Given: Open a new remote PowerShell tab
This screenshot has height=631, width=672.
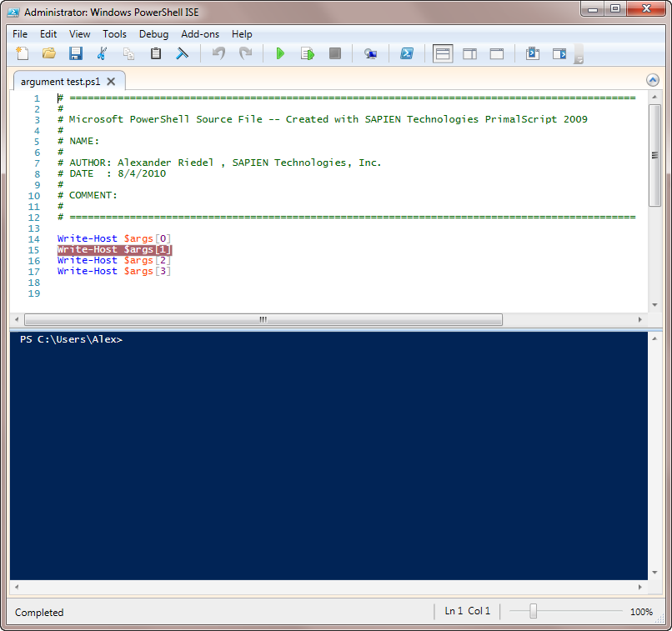Looking at the screenshot, I should pos(370,53).
